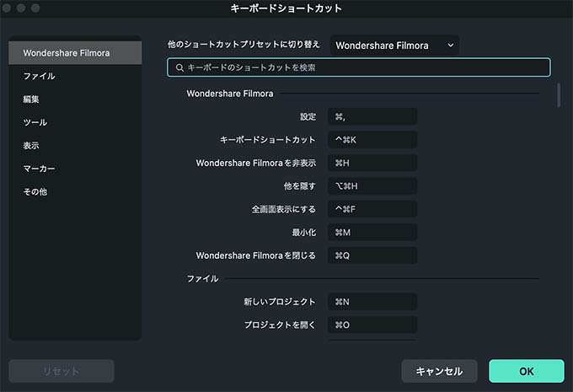
Task: Select Wondershare Filmora category in sidebar
Action: coord(75,53)
